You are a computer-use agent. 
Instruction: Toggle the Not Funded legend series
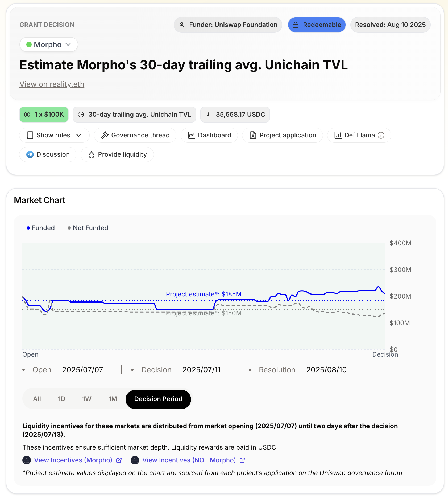point(88,228)
